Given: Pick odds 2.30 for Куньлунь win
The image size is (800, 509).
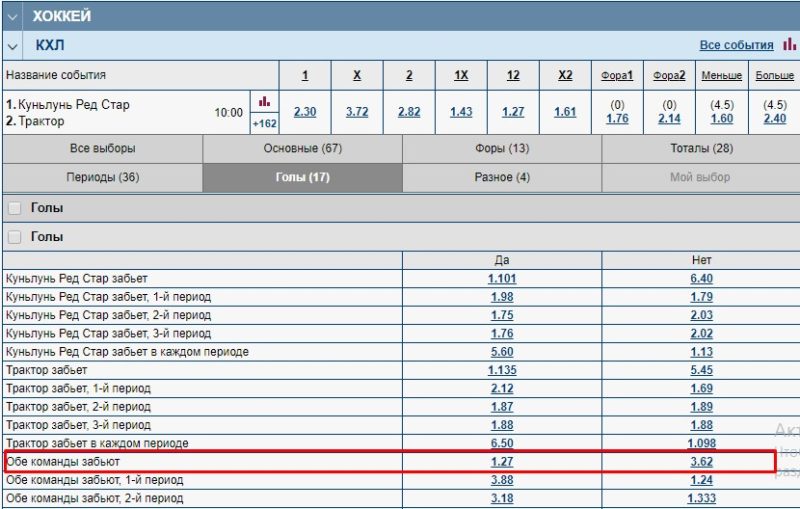Looking at the screenshot, I should click(305, 112).
